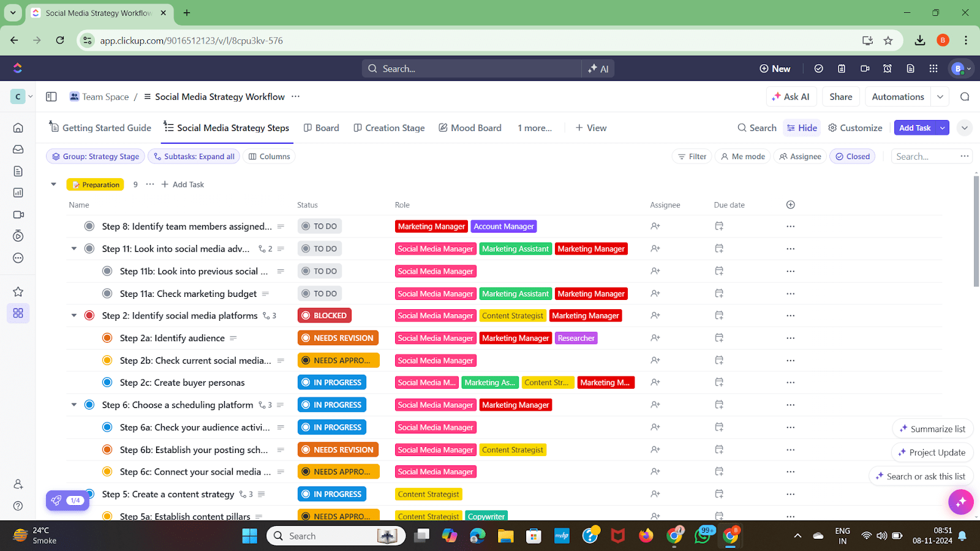This screenshot has height=551, width=980.
Task: Click the AI sparkle button beside search
Action: coord(598,69)
